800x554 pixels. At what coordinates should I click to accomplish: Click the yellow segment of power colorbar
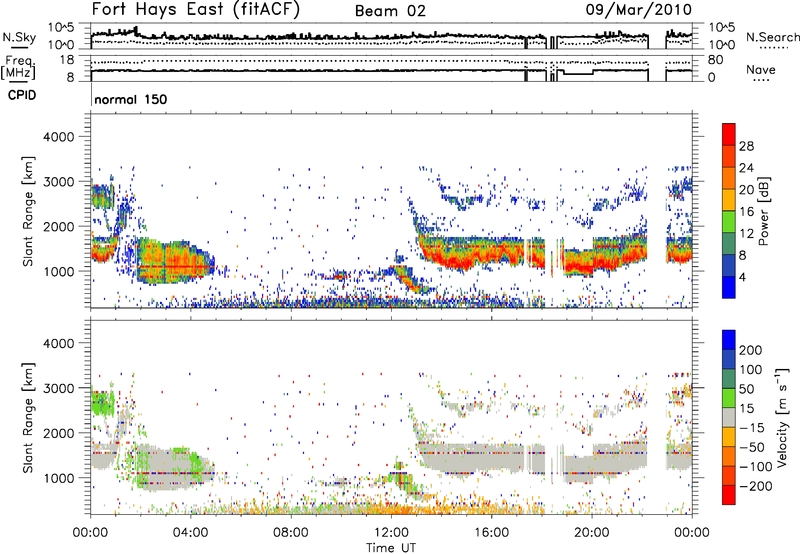pyautogui.click(x=729, y=200)
